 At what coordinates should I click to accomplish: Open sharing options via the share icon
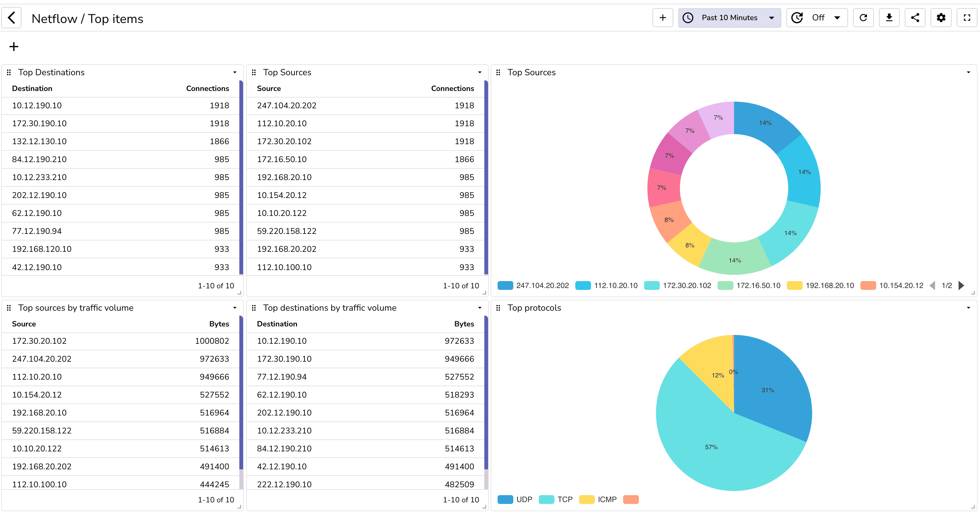point(915,18)
